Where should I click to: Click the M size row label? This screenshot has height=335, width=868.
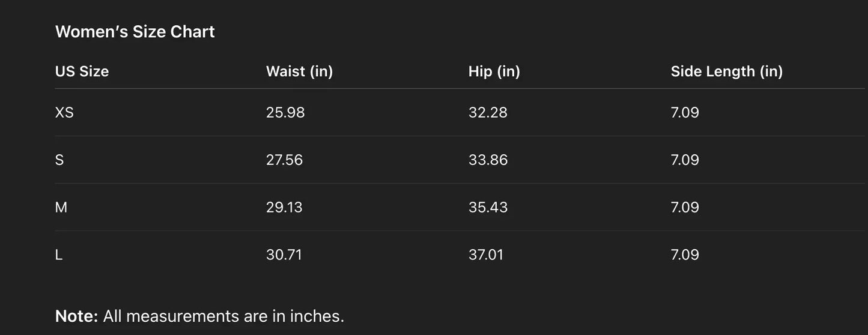(61, 207)
